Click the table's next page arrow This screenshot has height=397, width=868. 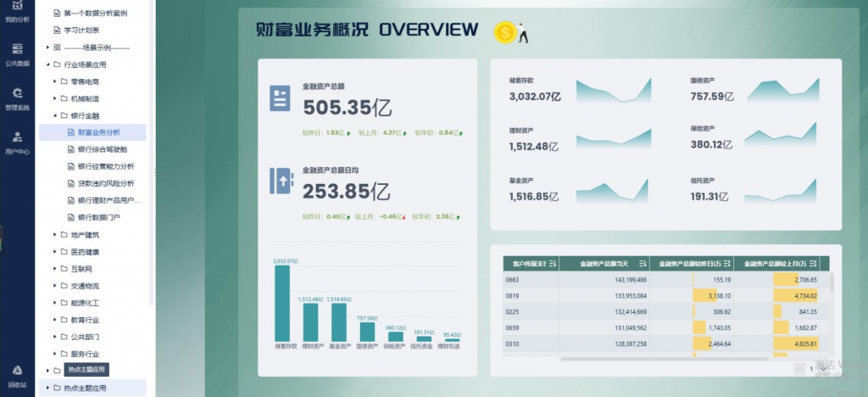pos(822,369)
